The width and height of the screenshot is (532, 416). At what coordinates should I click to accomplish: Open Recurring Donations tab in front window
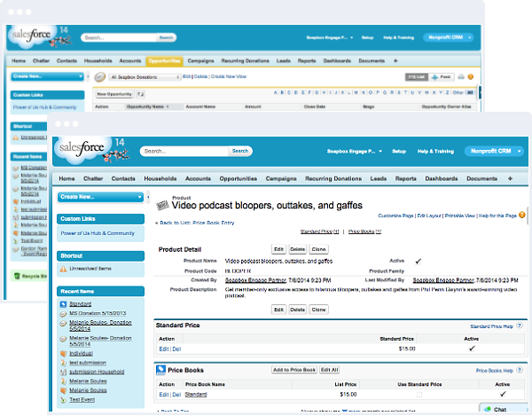click(333, 178)
